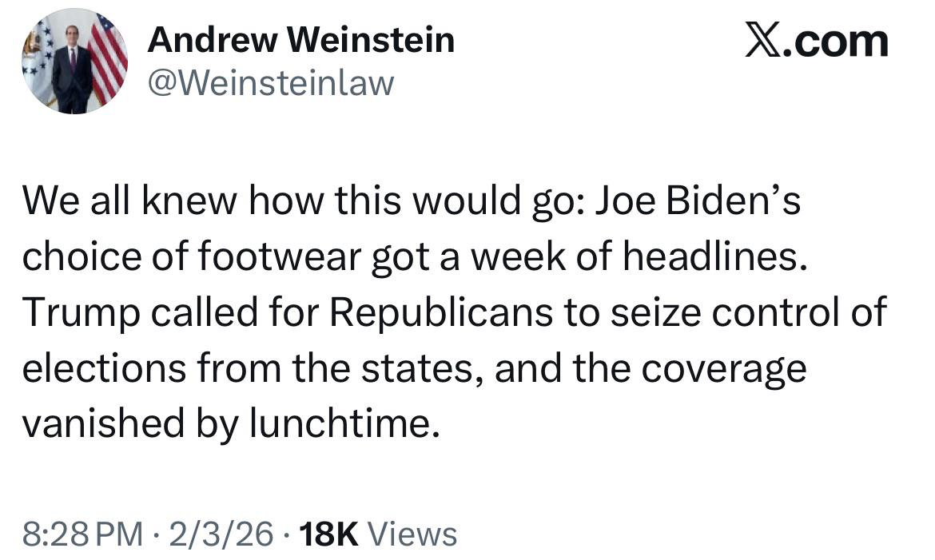Click "Joe Biden's" in the post text
The height and width of the screenshot is (560, 935).
[696, 203]
